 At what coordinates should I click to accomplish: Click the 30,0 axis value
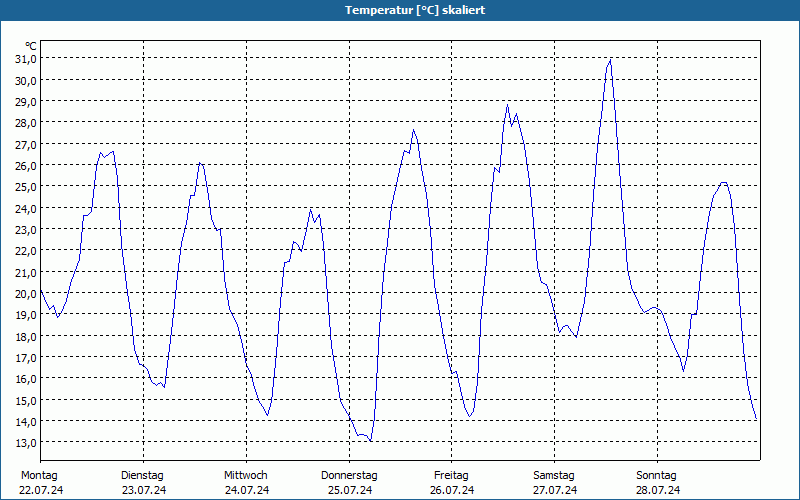(26, 80)
